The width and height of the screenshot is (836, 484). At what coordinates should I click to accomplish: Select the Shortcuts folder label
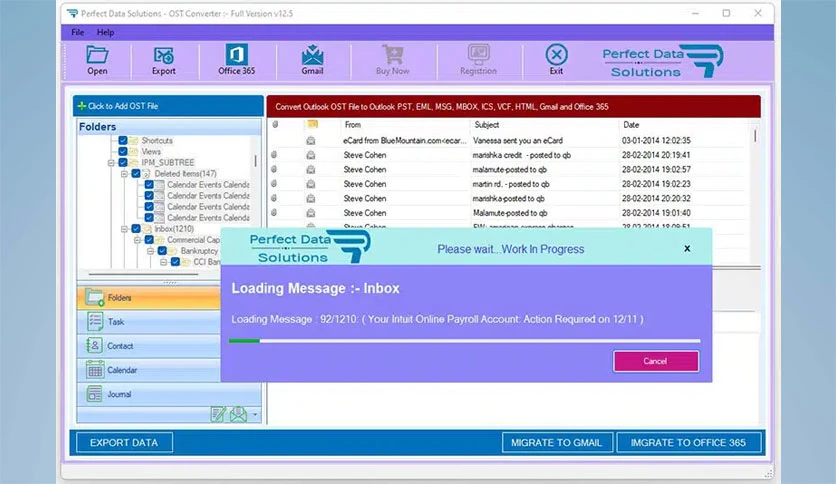(x=157, y=141)
